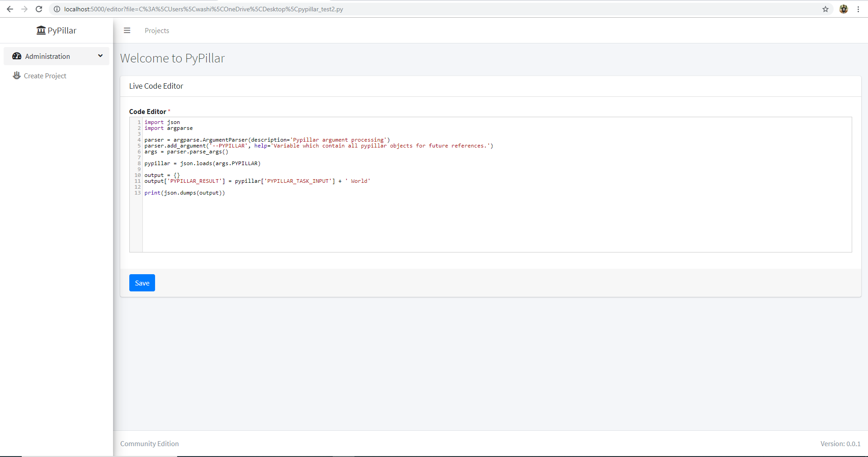Click inside the code editor empty area
Image resolution: width=868 pixels, height=457 pixels.
pos(497,224)
